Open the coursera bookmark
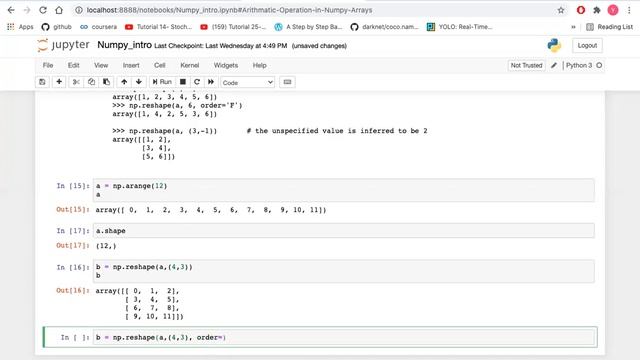 pos(98,27)
